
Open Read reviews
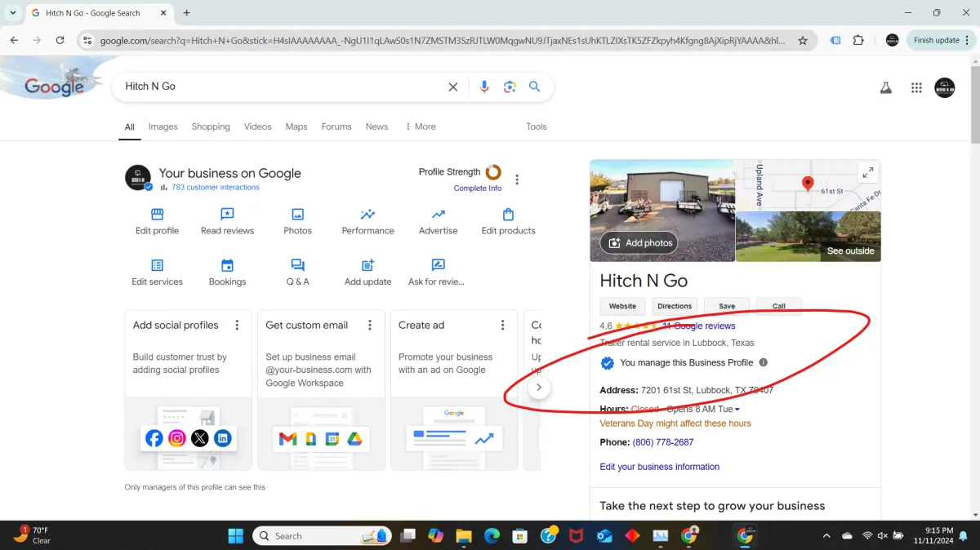point(227,221)
